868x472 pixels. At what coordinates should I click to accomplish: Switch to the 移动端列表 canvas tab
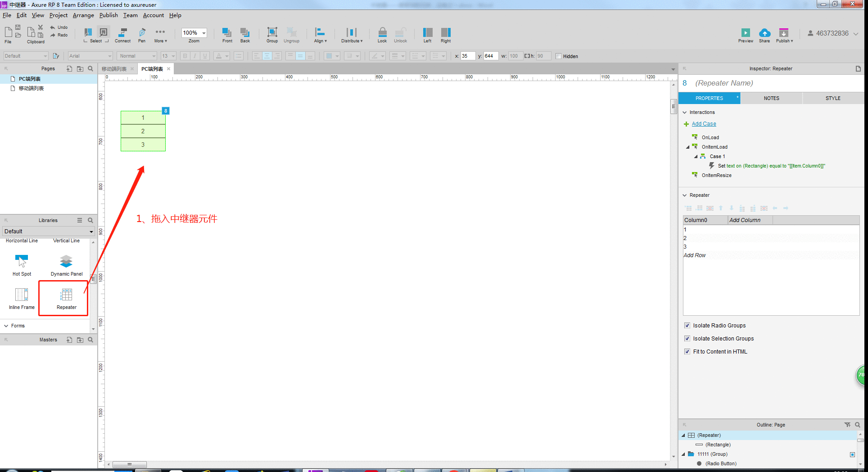pos(114,69)
